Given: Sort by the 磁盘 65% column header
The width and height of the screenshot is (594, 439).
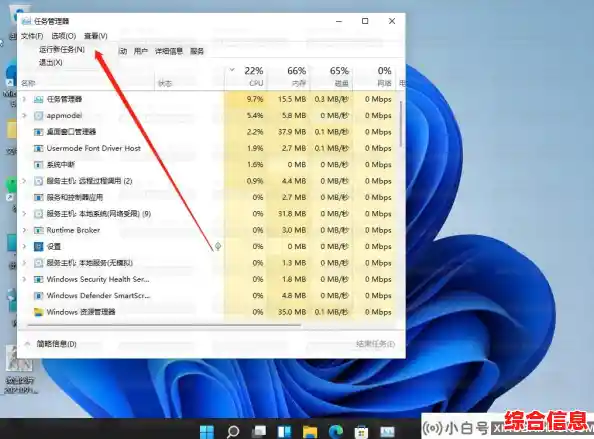Looking at the screenshot, I should [x=331, y=77].
